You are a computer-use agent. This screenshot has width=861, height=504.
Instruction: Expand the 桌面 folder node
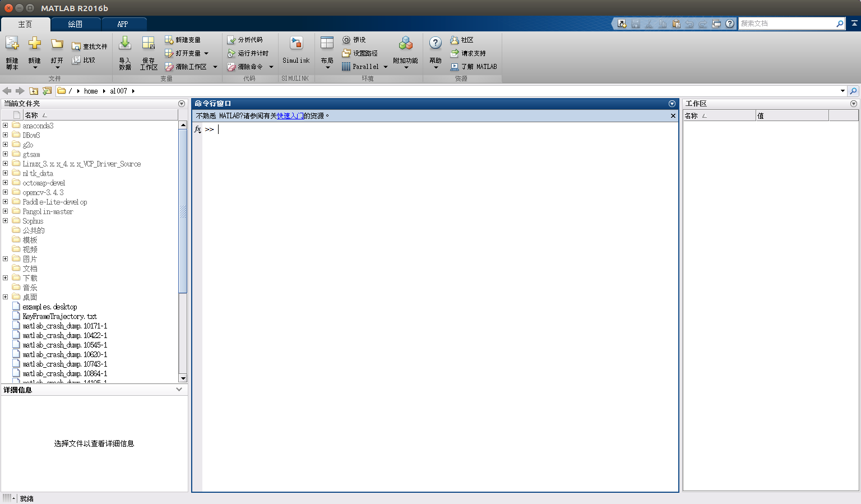coord(6,297)
